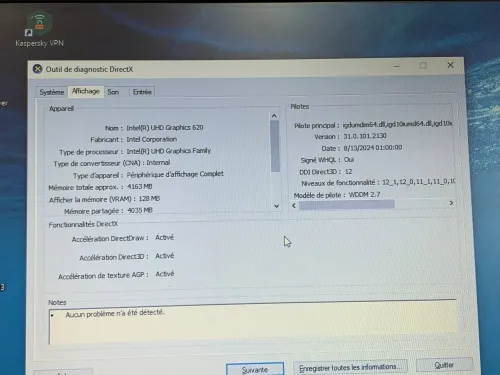Screen dimensions: 500x375
Task: Click the Accélération DirectDraw Activé value
Action: [165, 237]
